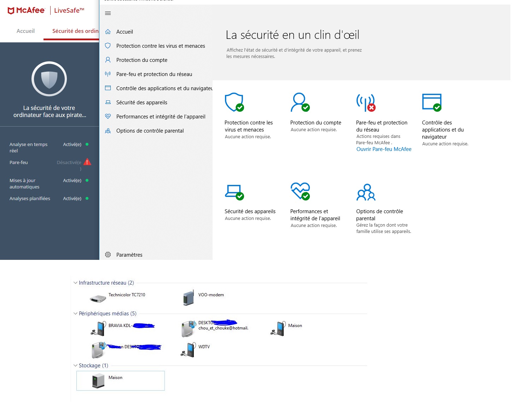Select the BRAVIA KDL media device icon
515x420 pixels.
click(x=99, y=328)
